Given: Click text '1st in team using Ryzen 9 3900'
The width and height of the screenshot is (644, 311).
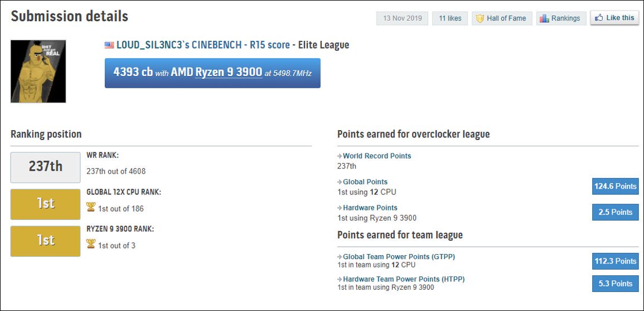Looking at the screenshot, I should pyautogui.click(x=386, y=287).
